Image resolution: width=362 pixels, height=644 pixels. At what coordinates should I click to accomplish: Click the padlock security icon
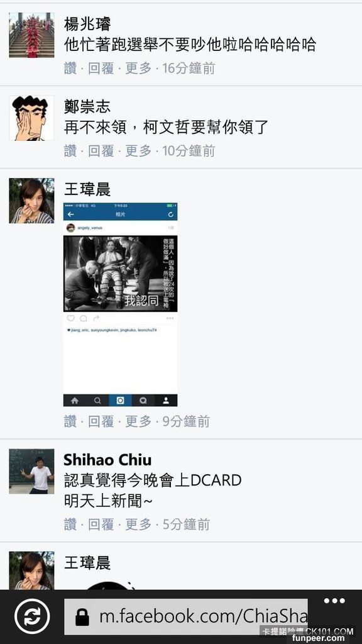[82, 616]
